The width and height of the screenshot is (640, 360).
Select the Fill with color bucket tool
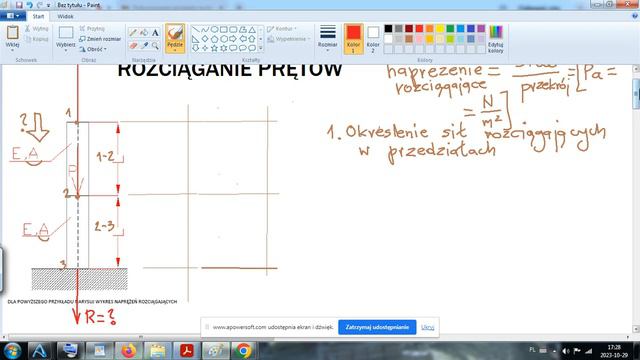(x=144, y=33)
